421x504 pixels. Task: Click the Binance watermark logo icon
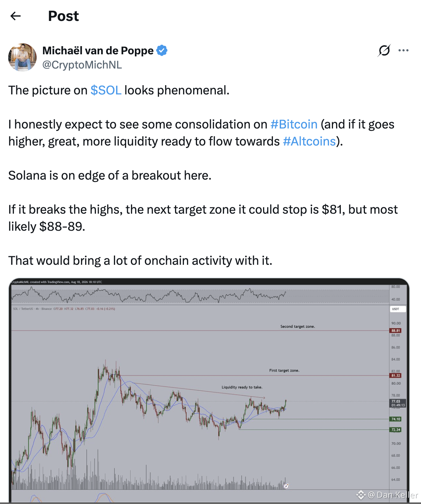point(361,494)
